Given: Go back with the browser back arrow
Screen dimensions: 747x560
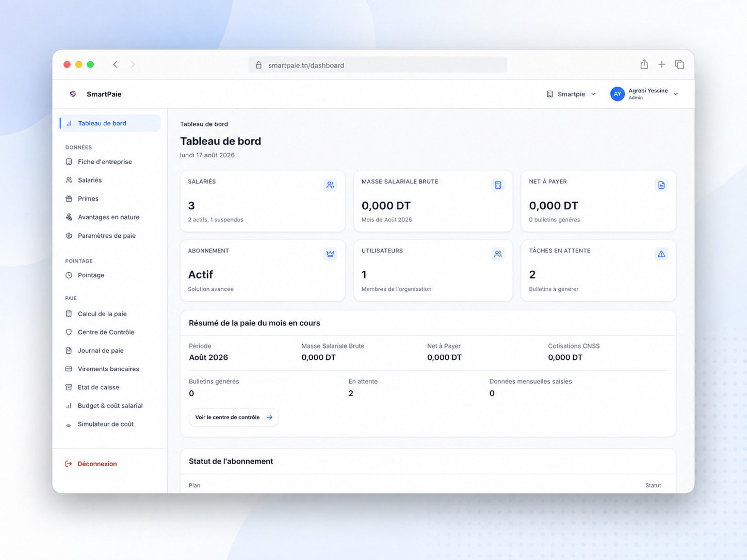Looking at the screenshot, I should (x=116, y=64).
